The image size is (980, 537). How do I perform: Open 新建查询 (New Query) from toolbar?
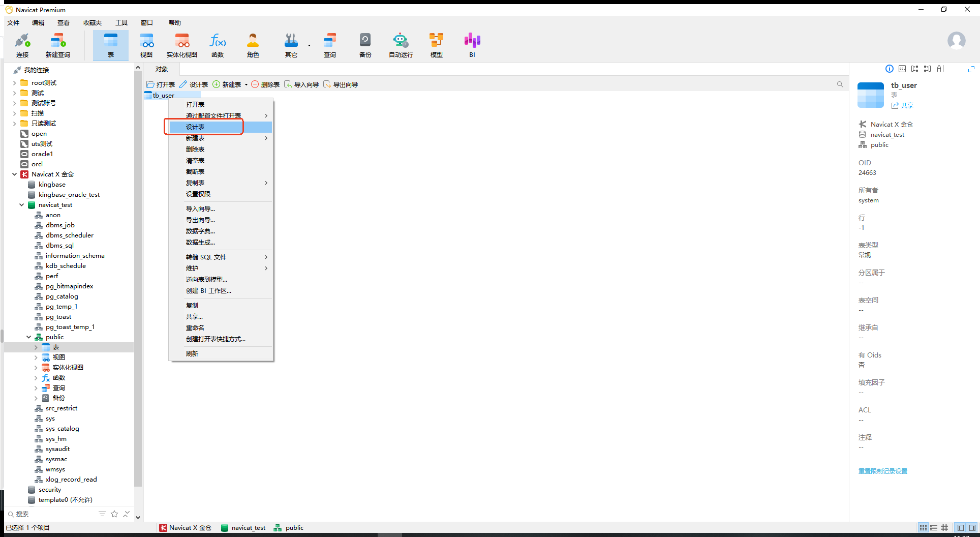click(x=57, y=45)
